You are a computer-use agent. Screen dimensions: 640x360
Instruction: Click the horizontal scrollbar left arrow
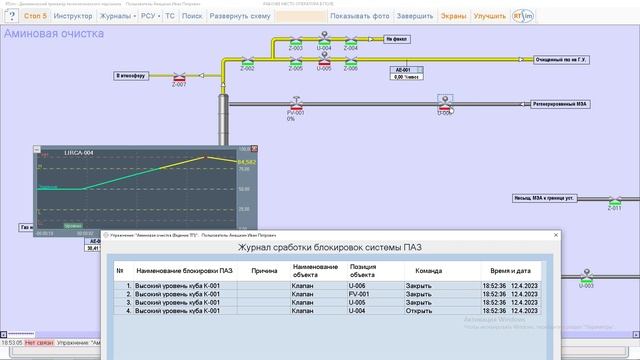point(3,335)
